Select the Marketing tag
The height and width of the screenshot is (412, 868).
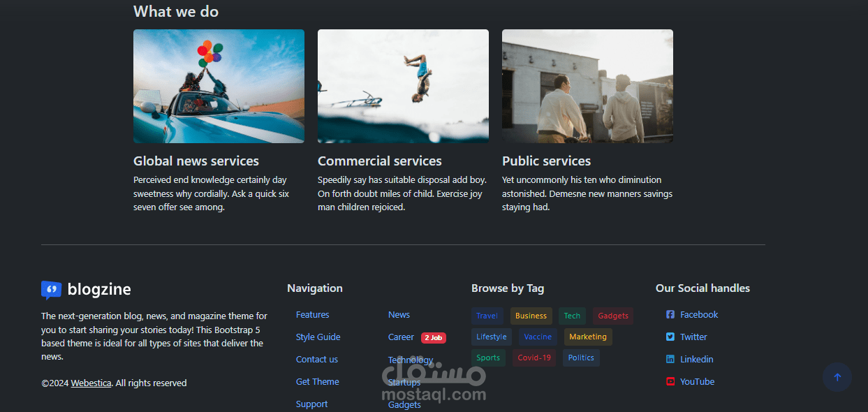point(587,336)
